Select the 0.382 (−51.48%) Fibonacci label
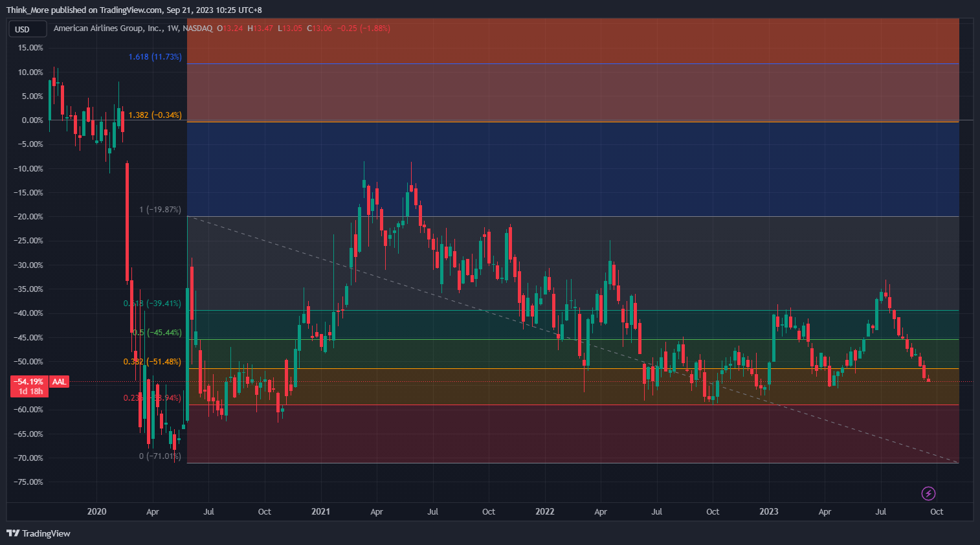The image size is (980, 545). (x=152, y=362)
